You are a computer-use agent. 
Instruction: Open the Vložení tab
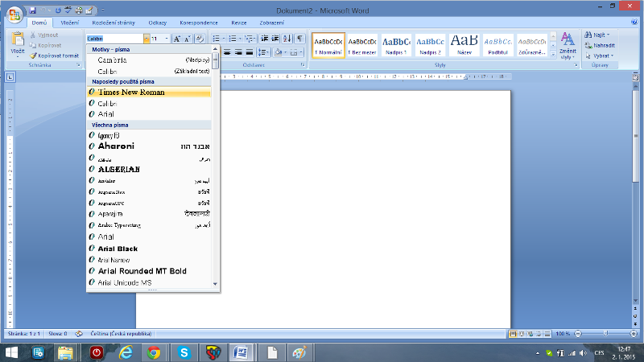click(x=69, y=23)
